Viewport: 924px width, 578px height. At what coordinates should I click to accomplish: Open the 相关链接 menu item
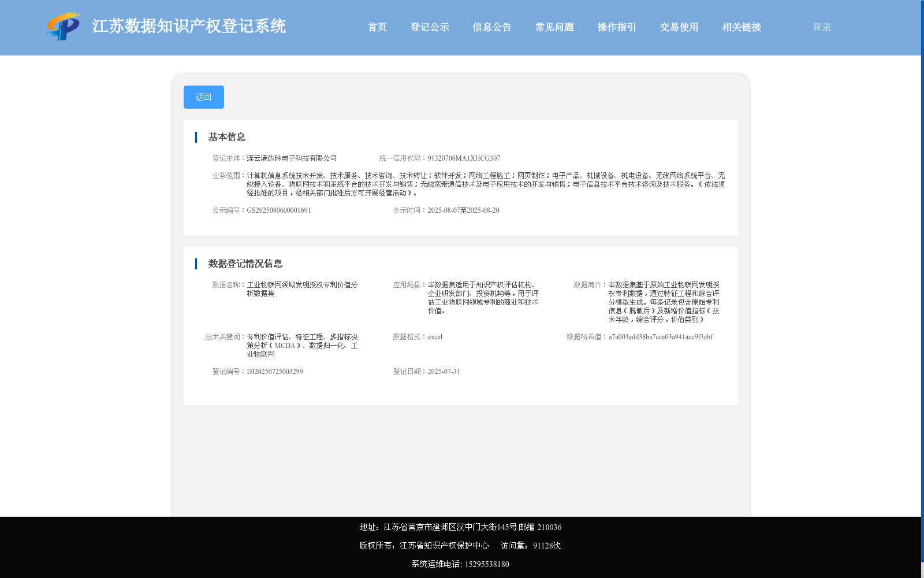[x=742, y=27]
